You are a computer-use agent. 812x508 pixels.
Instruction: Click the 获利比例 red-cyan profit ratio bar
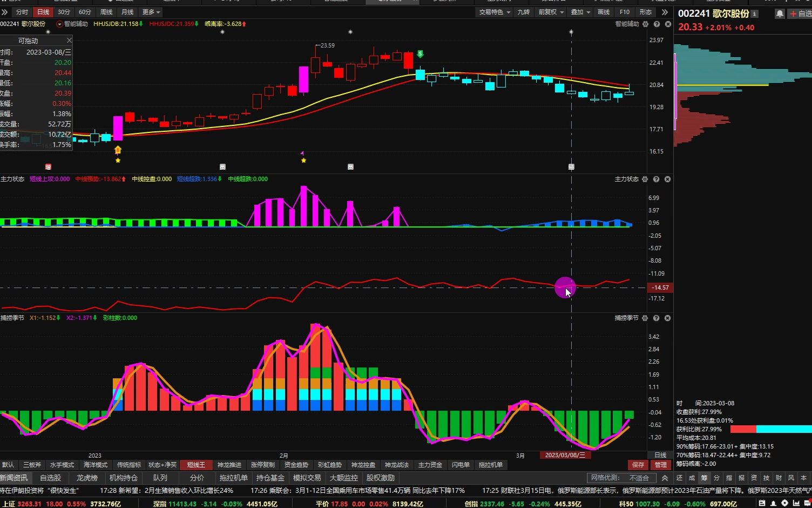click(771, 429)
